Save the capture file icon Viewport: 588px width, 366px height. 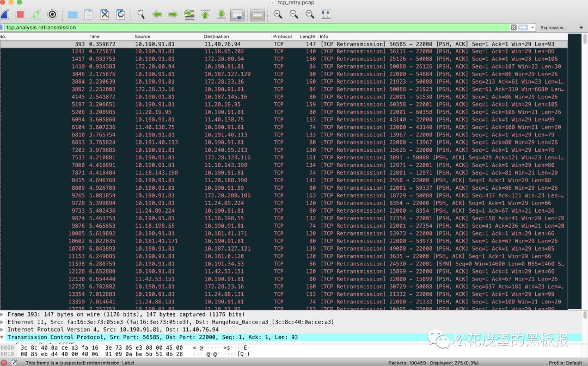click(x=89, y=15)
